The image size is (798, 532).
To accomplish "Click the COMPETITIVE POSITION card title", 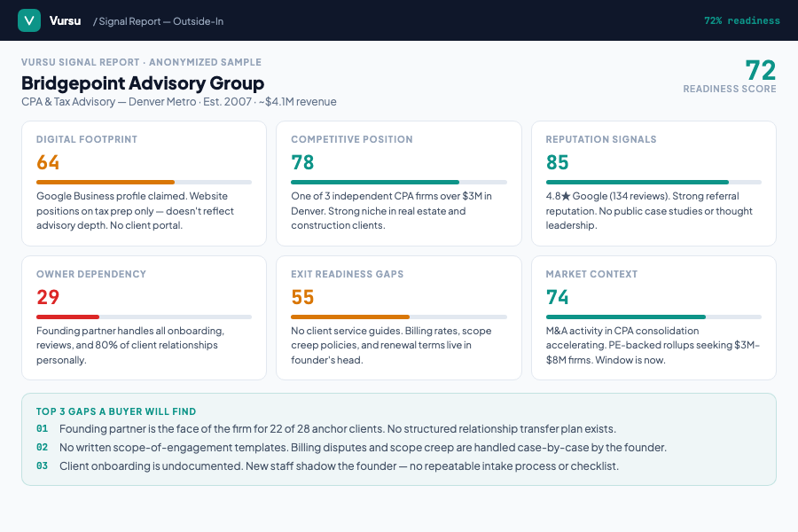I will pos(352,139).
